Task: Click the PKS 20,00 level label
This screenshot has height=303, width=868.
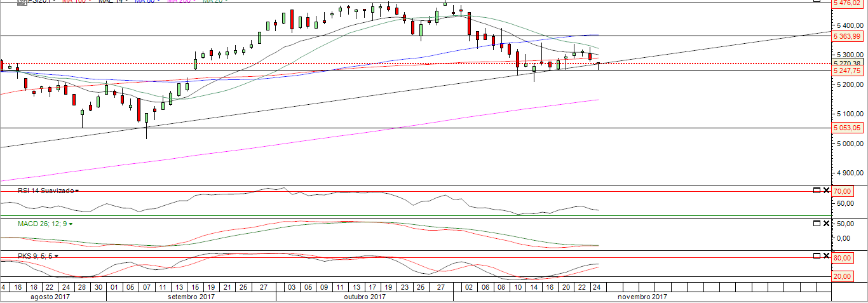Action: 842,276
